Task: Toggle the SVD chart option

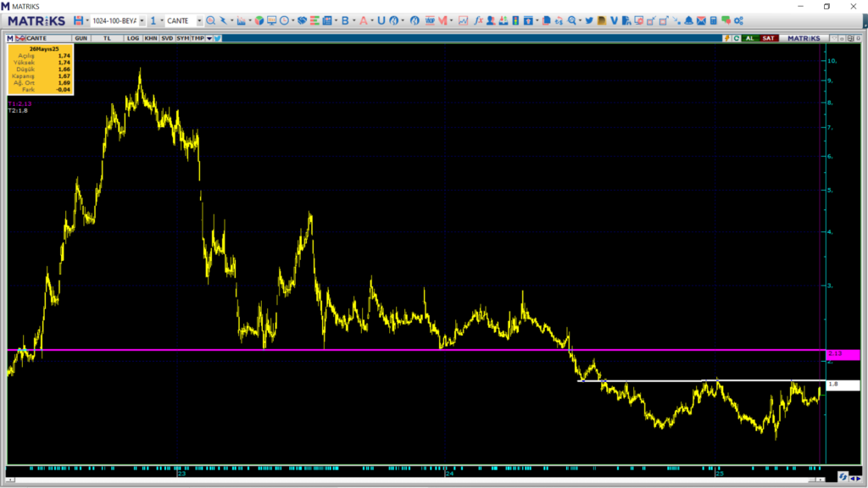Action: (x=166, y=38)
